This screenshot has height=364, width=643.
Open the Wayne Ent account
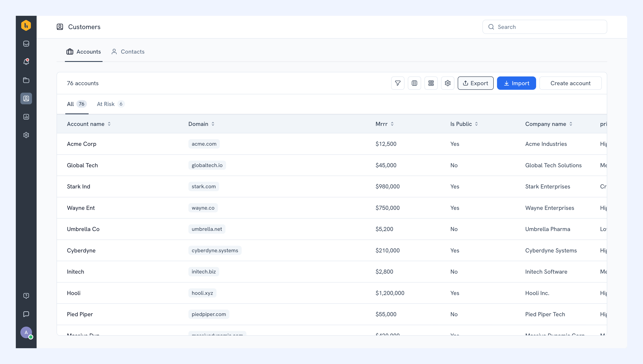(x=81, y=208)
